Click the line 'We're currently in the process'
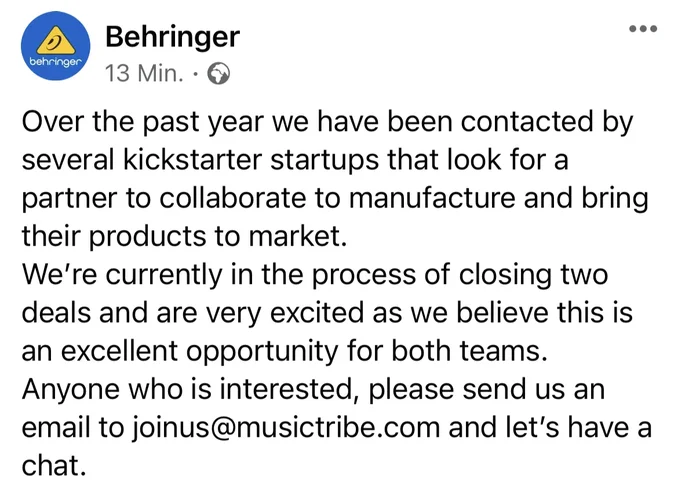This screenshot has width=678, height=500. click(260, 274)
